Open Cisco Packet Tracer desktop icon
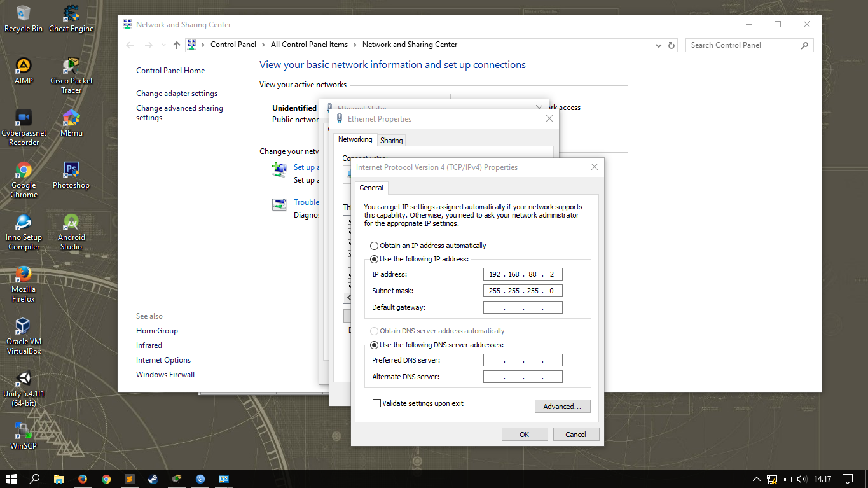Viewport: 868px width, 488px height. pos(71,76)
